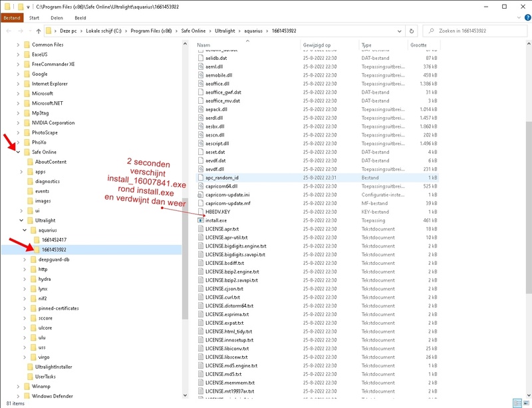Screen dimensions: 532x408
Task: Navigate back with the back arrow
Action: pyautogui.click(x=9, y=31)
